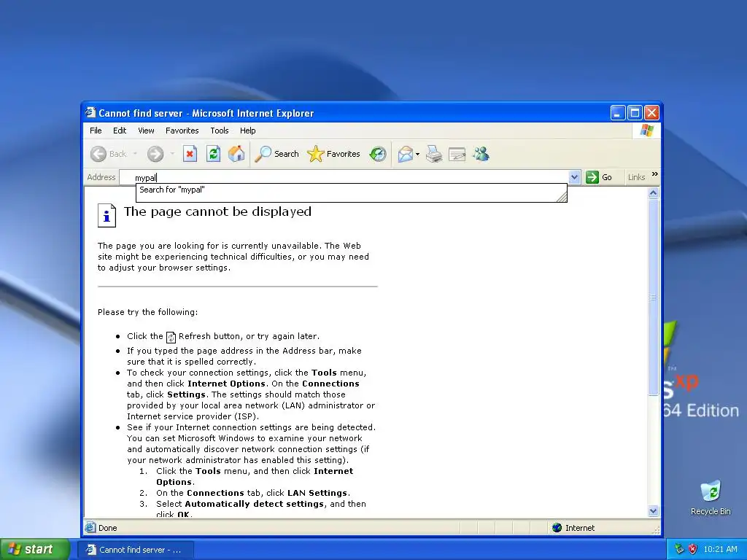This screenshot has width=747, height=560.
Task: Click the Back arrow button
Action: (98, 154)
